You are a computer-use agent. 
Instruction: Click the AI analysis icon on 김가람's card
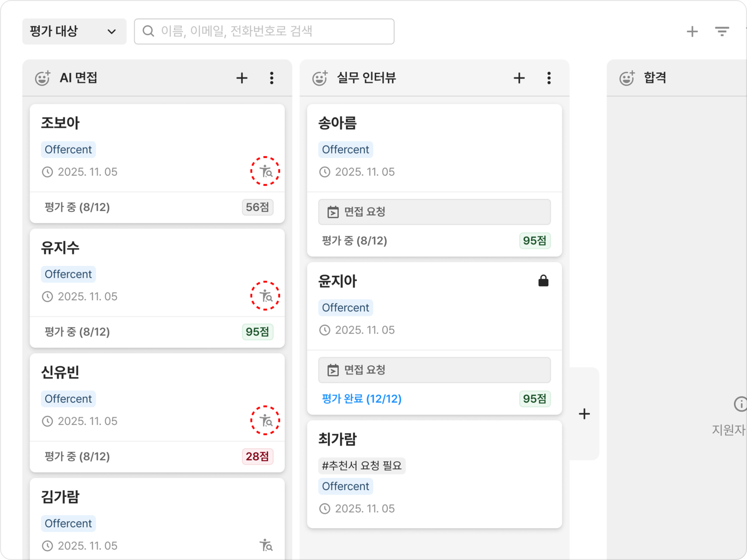[266, 545]
